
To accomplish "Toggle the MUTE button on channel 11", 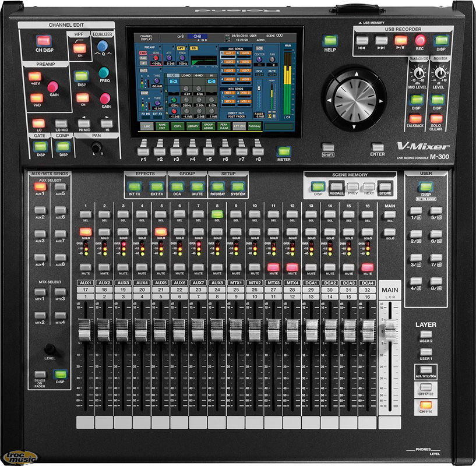I will click(x=272, y=267).
